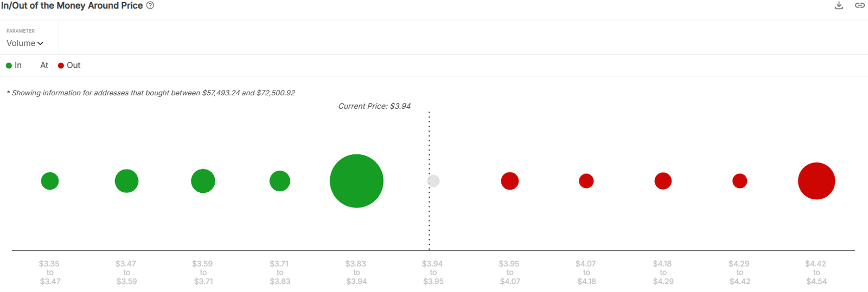Open the Volume parameter dropdown
The width and height of the screenshot is (868, 292).
pyautogui.click(x=25, y=43)
